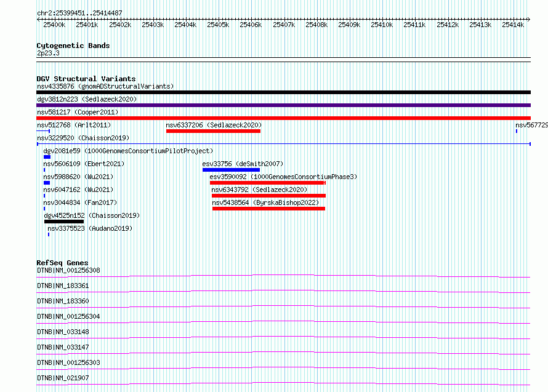
Task: Open transcript DTNB|NM_001256304
Action: coord(68,316)
